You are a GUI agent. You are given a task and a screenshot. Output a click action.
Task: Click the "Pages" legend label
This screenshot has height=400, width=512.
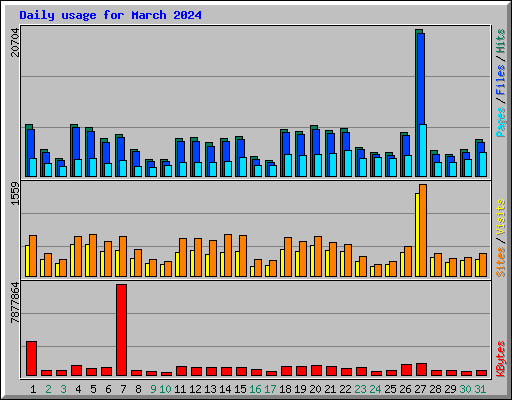pos(501,122)
